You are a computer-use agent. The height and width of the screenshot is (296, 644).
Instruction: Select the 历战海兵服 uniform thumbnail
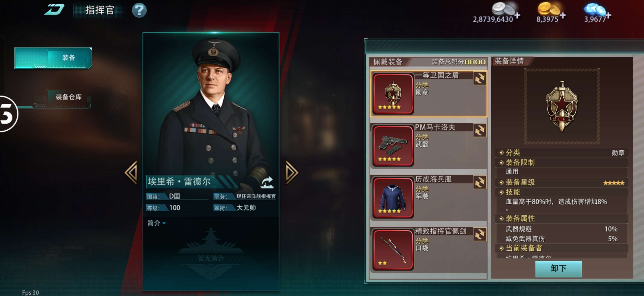coord(393,198)
